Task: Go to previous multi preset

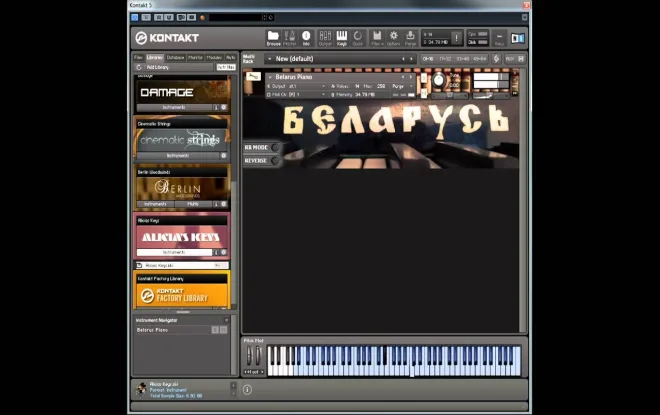Action: tap(403, 59)
